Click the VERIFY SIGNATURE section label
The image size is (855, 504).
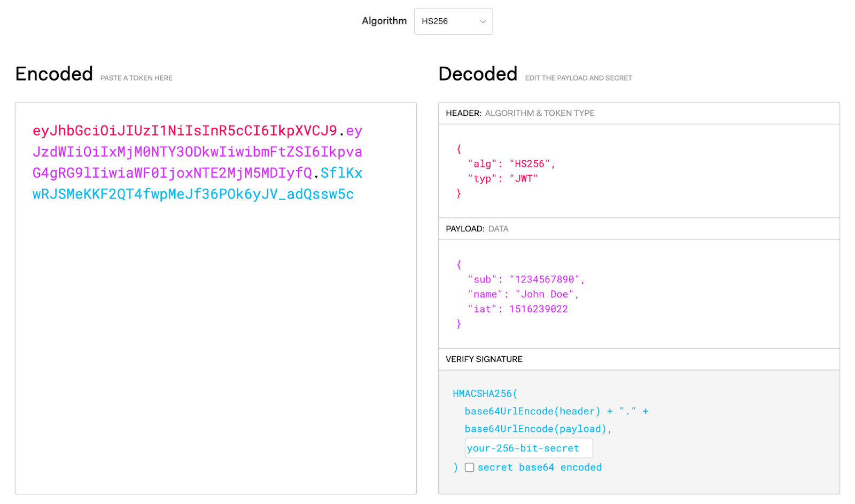pyautogui.click(x=484, y=359)
